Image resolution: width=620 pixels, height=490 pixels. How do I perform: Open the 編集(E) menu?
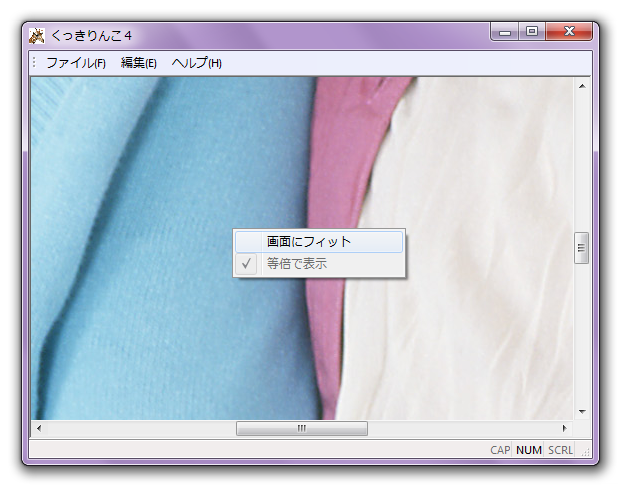138,63
